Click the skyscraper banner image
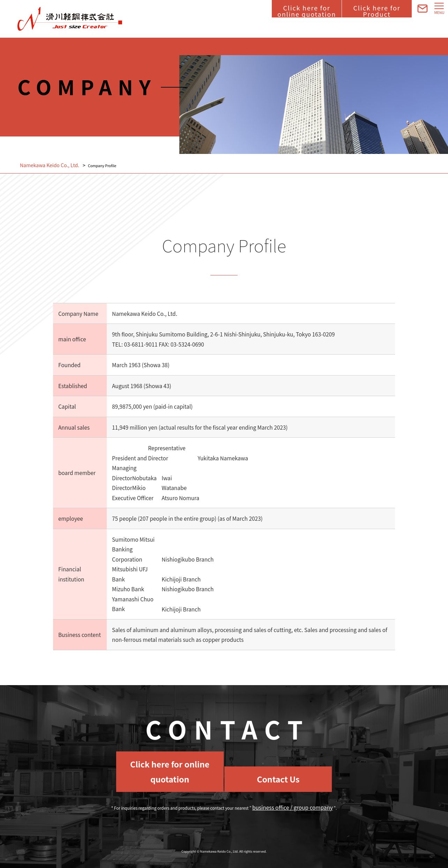 tap(314, 104)
